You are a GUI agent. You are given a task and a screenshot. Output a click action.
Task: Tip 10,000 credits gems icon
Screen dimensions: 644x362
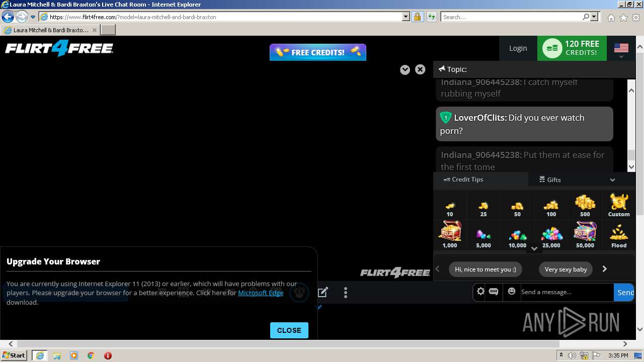[x=517, y=234]
